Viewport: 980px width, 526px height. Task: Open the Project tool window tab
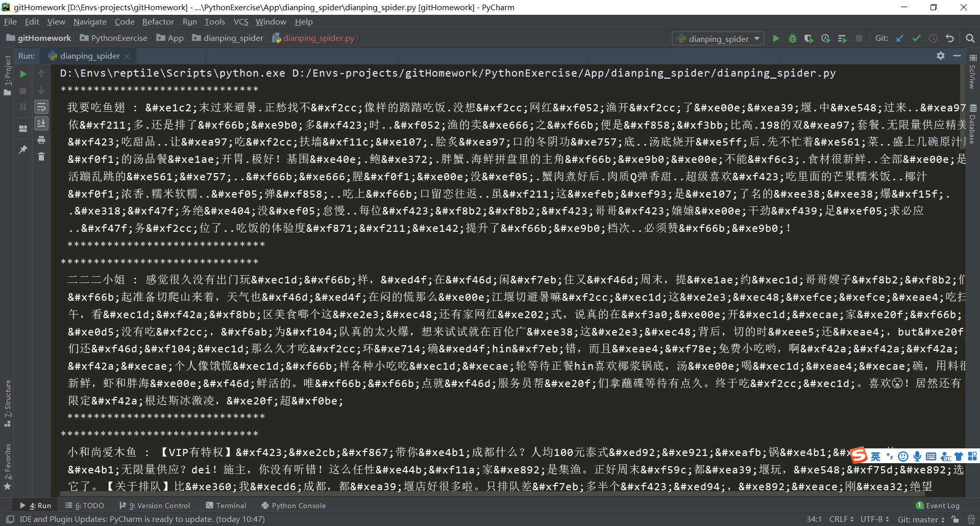[7, 75]
